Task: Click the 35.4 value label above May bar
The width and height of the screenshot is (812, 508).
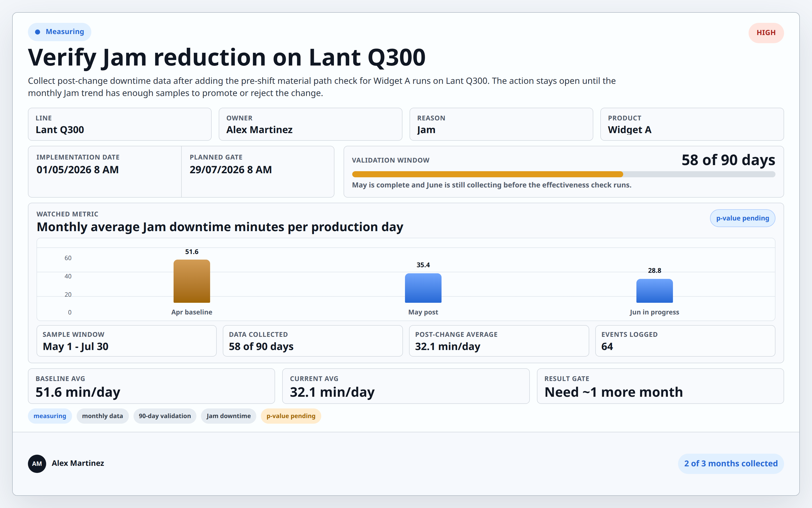Action: pos(423,265)
